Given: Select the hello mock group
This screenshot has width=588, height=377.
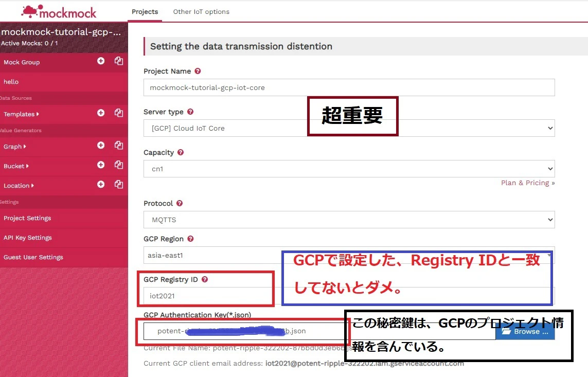Looking at the screenshot, I should (x=64, y=82).
